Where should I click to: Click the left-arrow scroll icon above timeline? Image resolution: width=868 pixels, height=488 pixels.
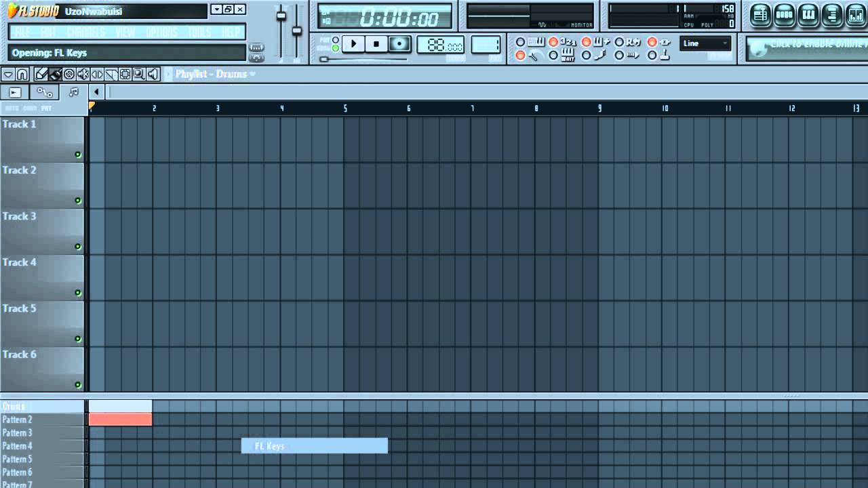[x=97, y=92]
